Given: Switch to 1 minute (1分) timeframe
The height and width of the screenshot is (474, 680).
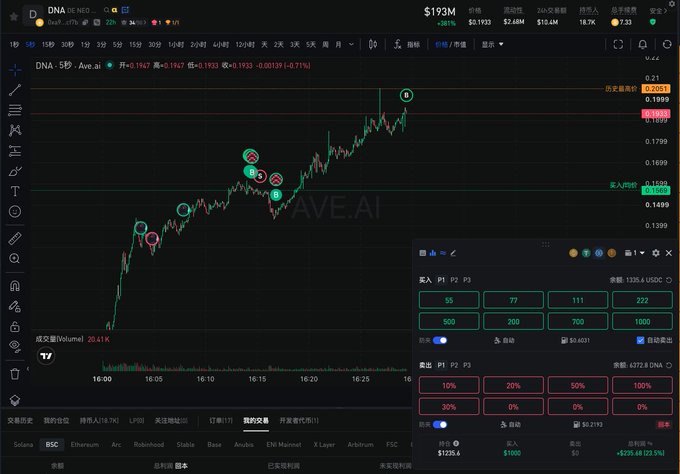Looking at the screenshot, I should [x=85, y=44].
